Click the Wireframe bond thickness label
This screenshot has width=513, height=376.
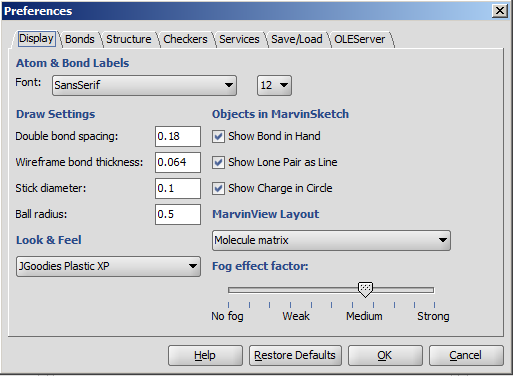click(79, 162)
